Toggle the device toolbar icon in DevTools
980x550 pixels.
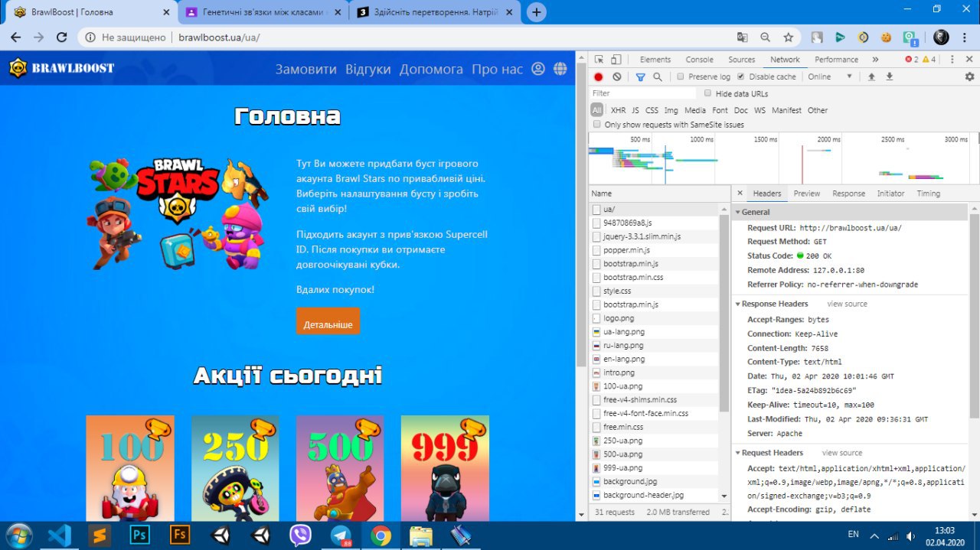point(616,60)
